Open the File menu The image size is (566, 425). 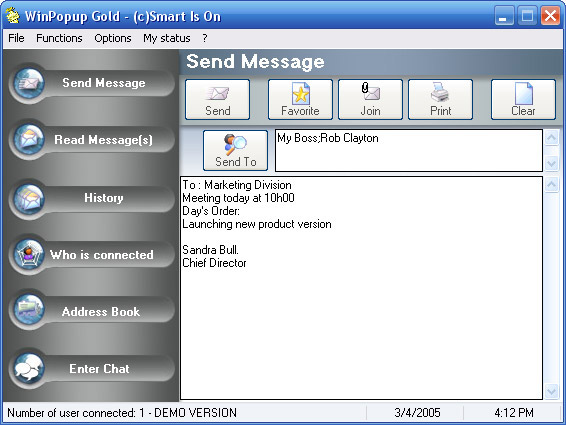click(x=16, y=38)
